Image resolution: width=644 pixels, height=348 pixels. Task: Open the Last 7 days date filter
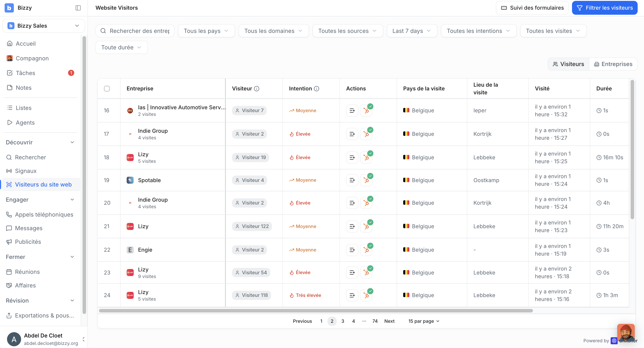point(412,31)
